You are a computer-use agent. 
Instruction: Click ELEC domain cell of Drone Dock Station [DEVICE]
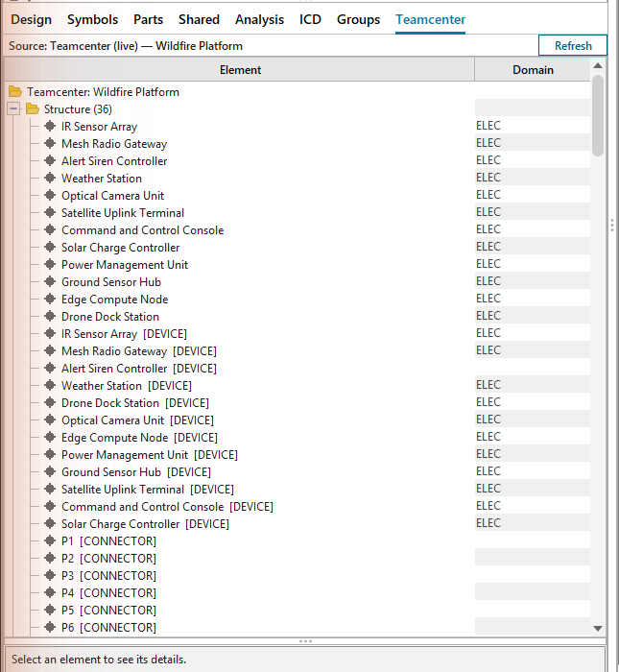point(533,402)
